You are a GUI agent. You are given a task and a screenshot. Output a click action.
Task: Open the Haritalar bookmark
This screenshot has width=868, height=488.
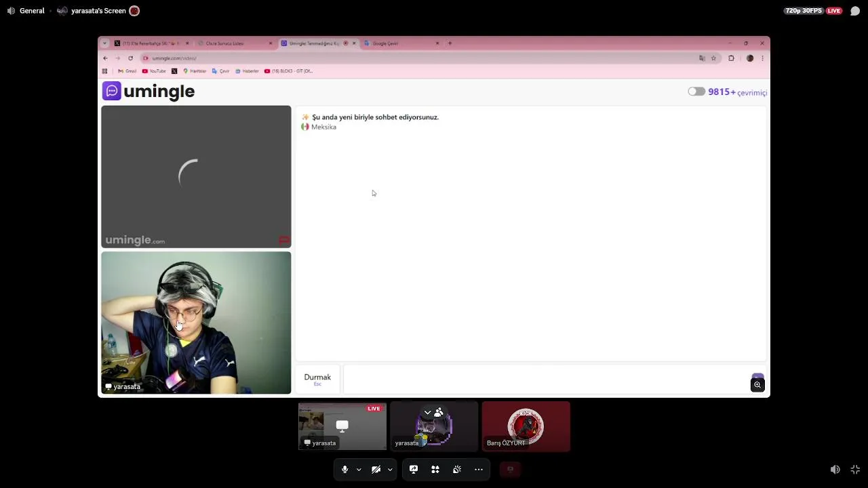tap(195, 71)
